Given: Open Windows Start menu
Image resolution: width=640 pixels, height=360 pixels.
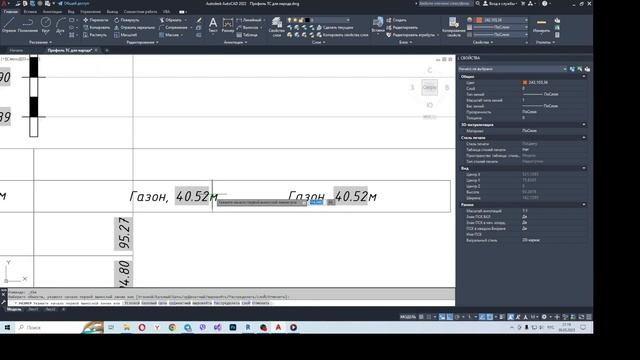Looking at the screenshot, I should click(x=7, y=327).
